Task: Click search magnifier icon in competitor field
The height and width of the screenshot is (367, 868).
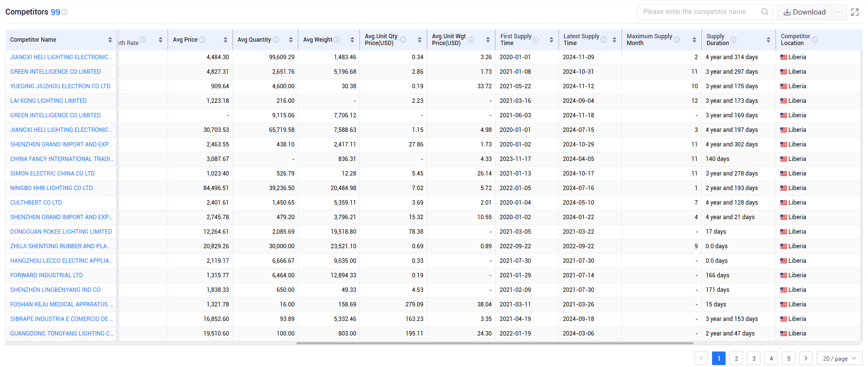Action: [x=765, y=12]
